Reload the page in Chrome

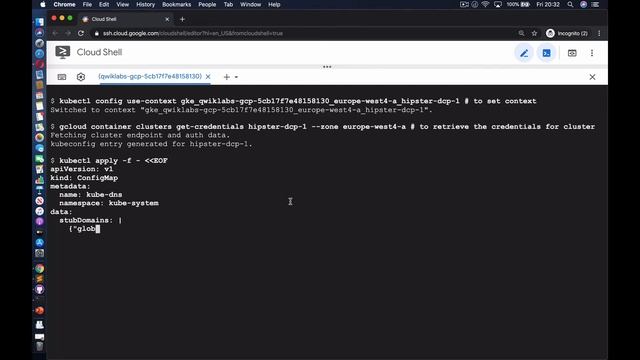pyautogui.click(x=81, y=33)
